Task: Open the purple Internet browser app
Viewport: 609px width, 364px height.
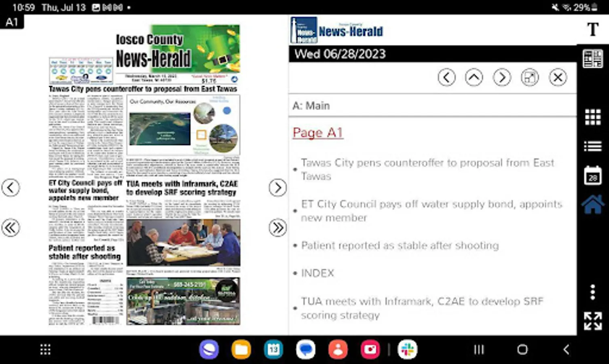Action: tap(209, 349)
